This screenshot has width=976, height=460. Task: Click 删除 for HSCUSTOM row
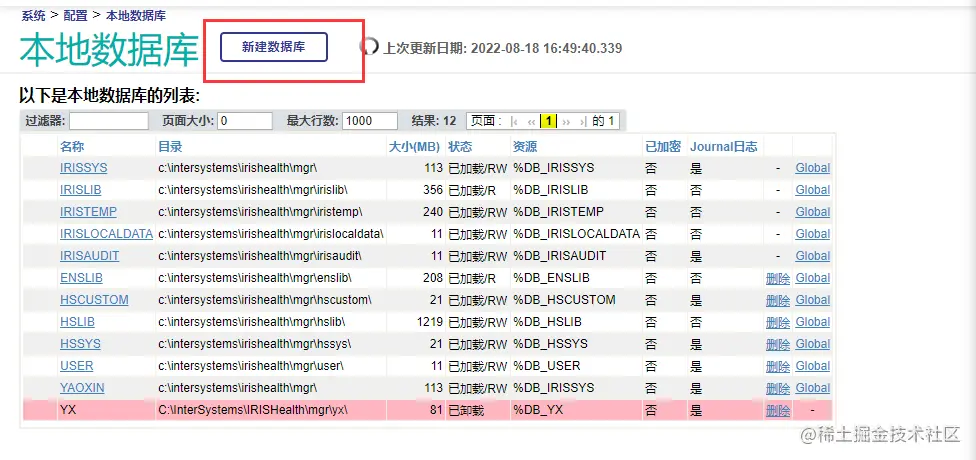(778, 300)
